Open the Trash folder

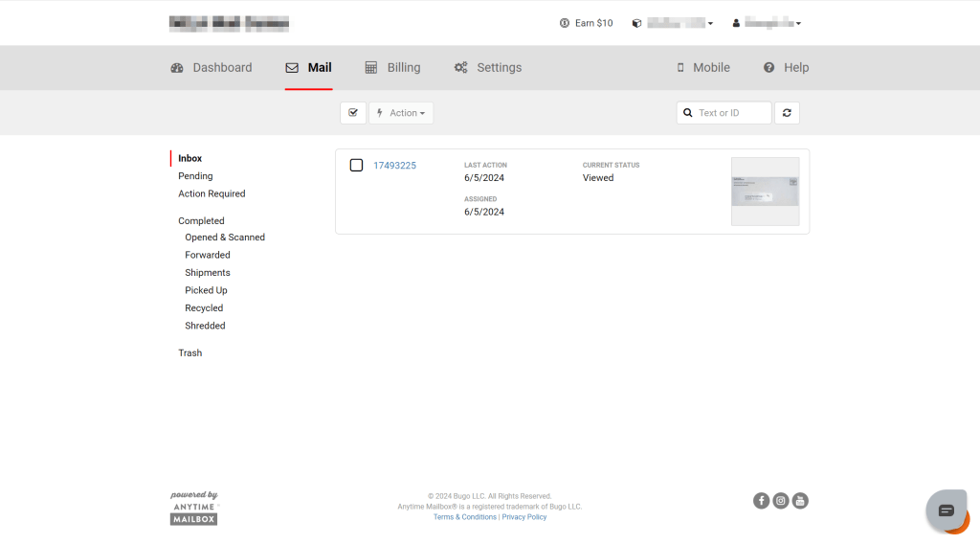190,352
